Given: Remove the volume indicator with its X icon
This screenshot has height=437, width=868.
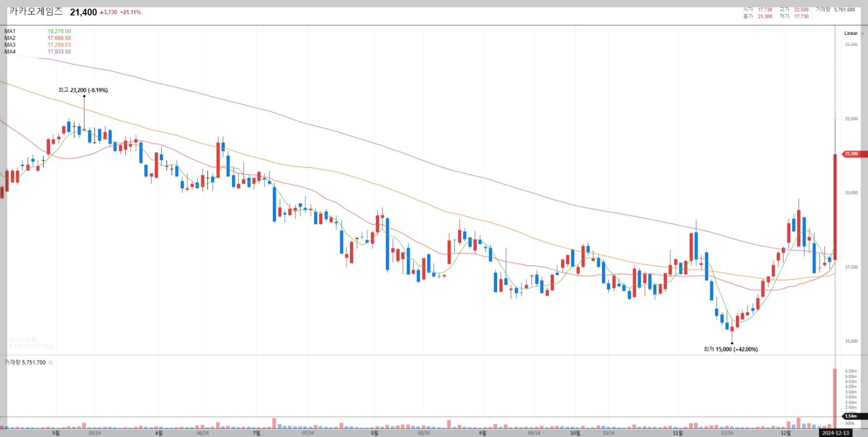Looking at the screenshot, I should (x=51, y=362).
